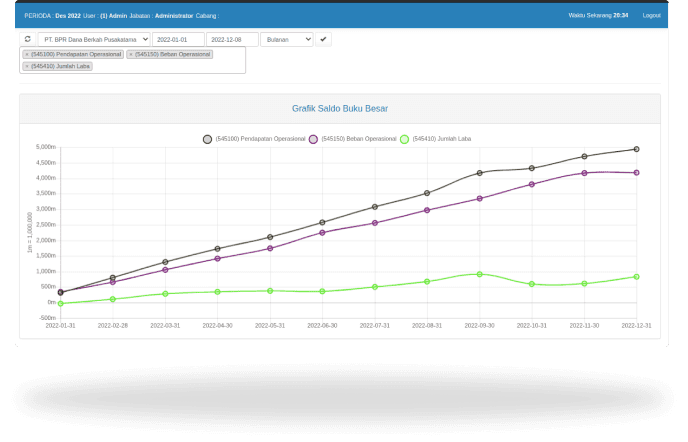The height and width of the screenshot is (442, 688).
Task: Click the end date field 2022-12-08
Action: pos(232,39)
